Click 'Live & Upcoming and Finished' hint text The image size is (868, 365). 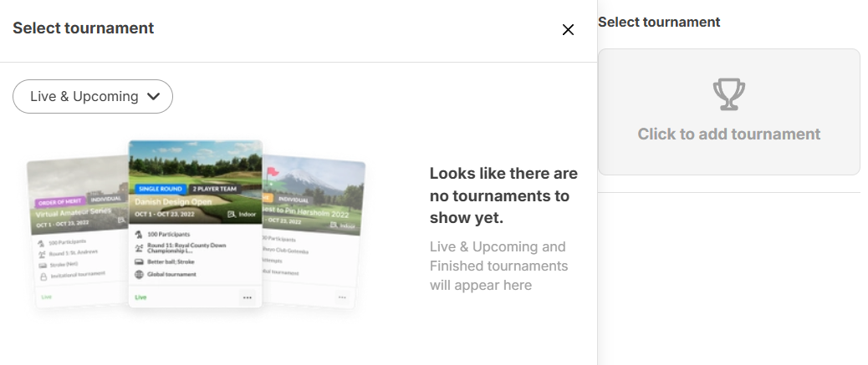pyautogui.click(x=498, y=266)
